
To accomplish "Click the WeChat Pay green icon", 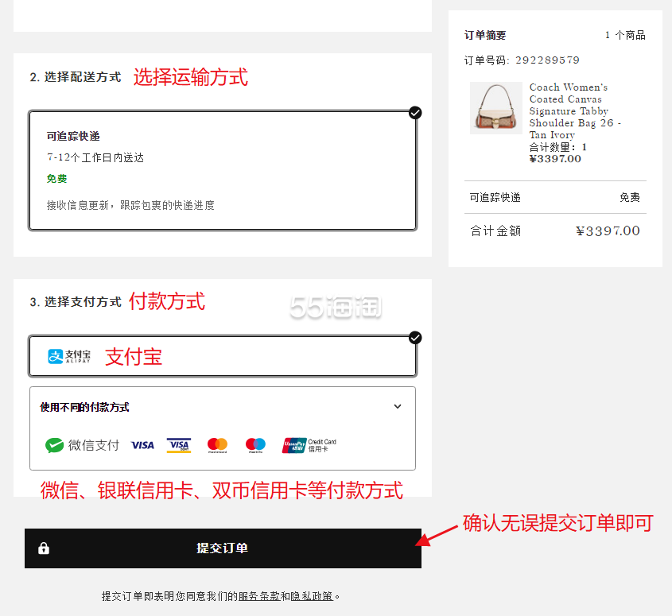I will (x=54, y=446).
